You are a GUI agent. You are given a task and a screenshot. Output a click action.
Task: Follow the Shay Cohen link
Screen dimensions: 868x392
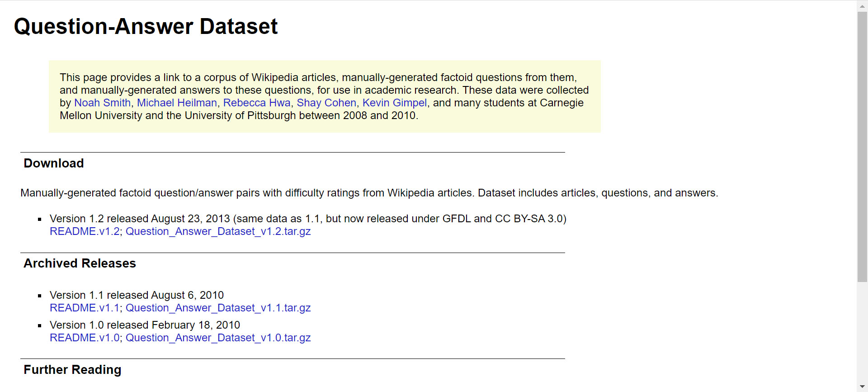coord(326,103)
